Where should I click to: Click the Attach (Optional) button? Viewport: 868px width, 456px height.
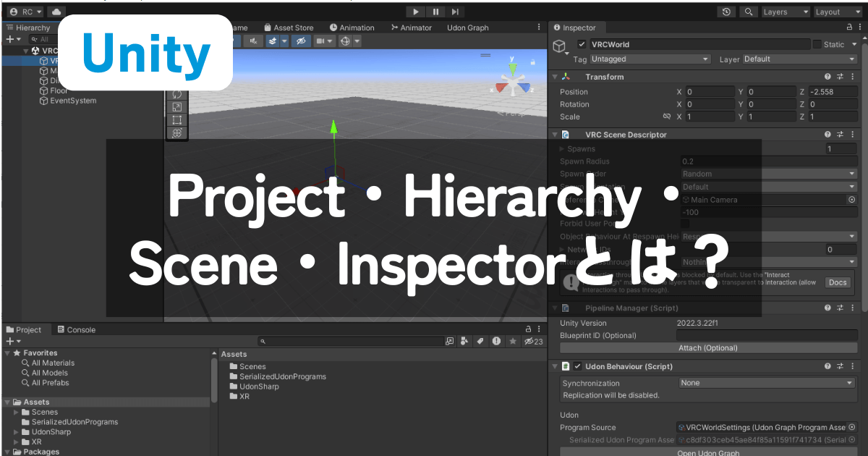pos(708,348)
